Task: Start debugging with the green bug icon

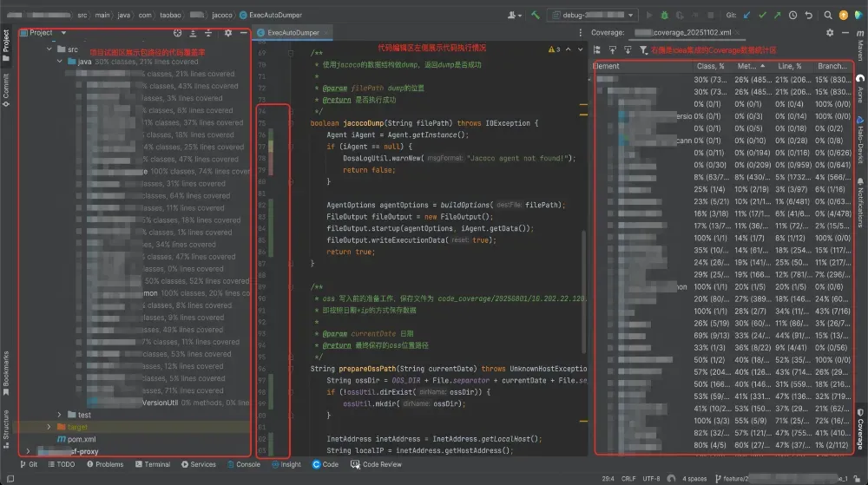Action: 664,15
